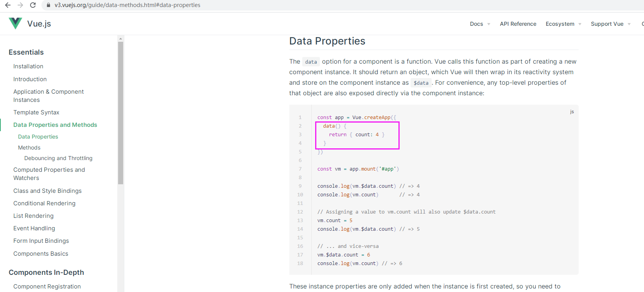Click the Vue.js logo icon
Image resolution: width=644 pixels, height=292 pixels.
pyautogui.click(x=15, y=23)
